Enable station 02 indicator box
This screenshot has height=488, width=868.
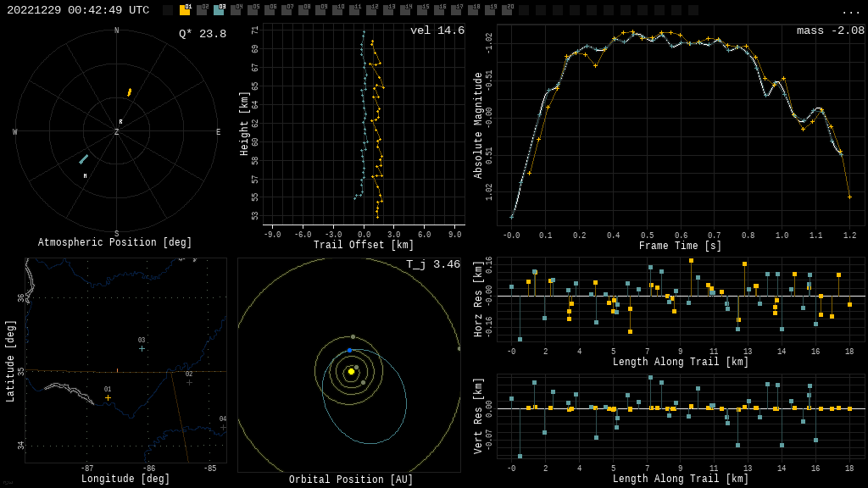point(202,10)
